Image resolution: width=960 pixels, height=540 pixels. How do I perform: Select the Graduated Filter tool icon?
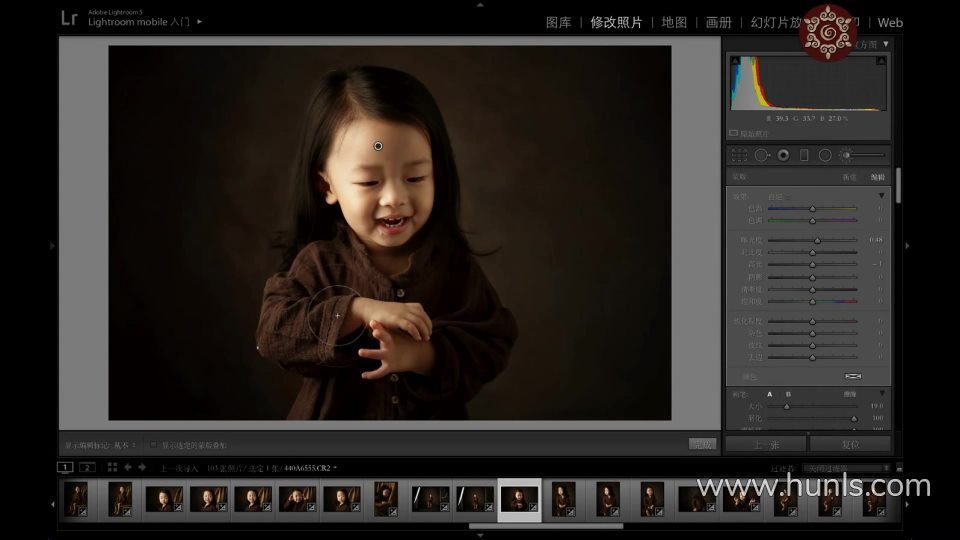(x=804, y=156)
